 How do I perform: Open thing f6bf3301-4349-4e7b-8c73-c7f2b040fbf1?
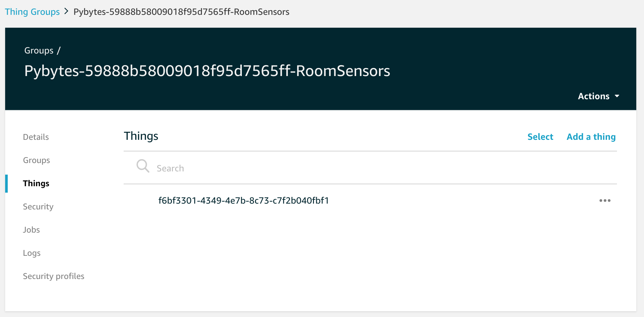click(244, 200)
